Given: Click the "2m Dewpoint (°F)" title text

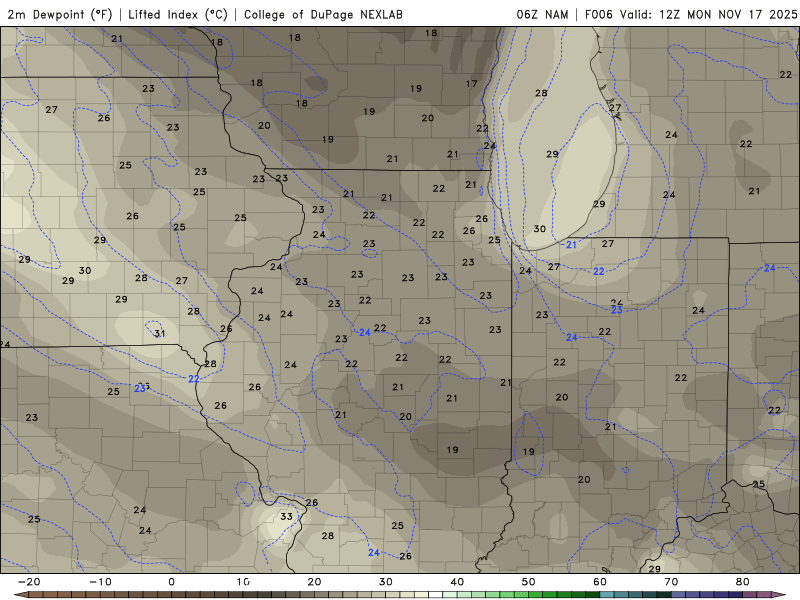Looking at the screenshot, I should 60,14.
